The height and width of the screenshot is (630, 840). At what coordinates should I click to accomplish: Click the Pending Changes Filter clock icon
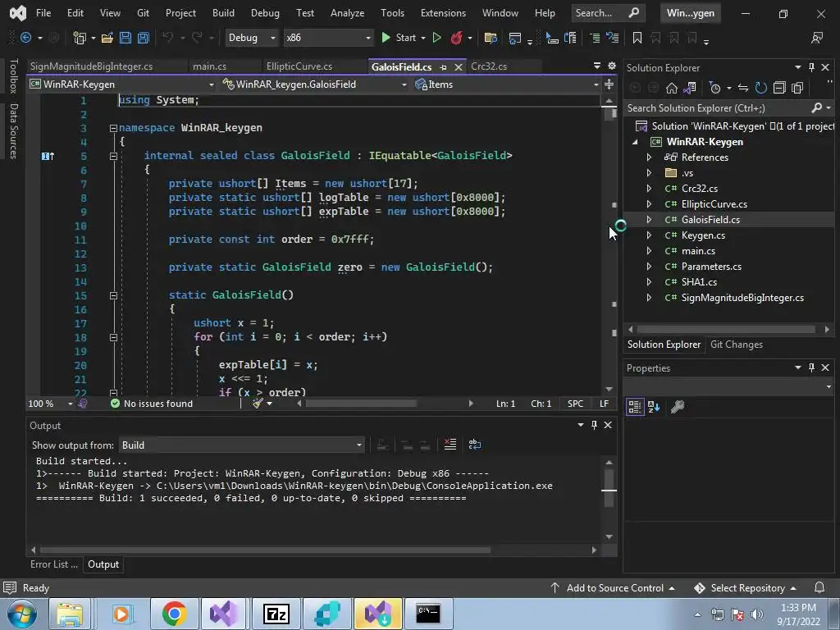(x=714, y=88)
